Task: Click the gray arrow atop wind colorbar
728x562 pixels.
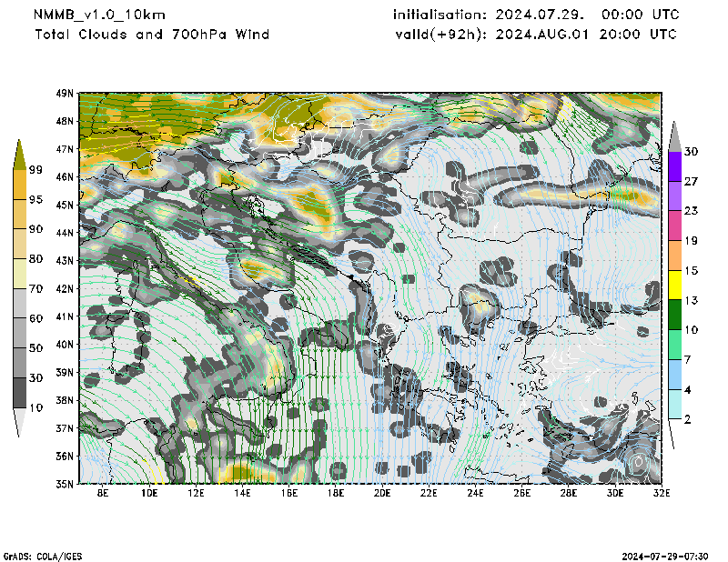Action: pos(673,135)
